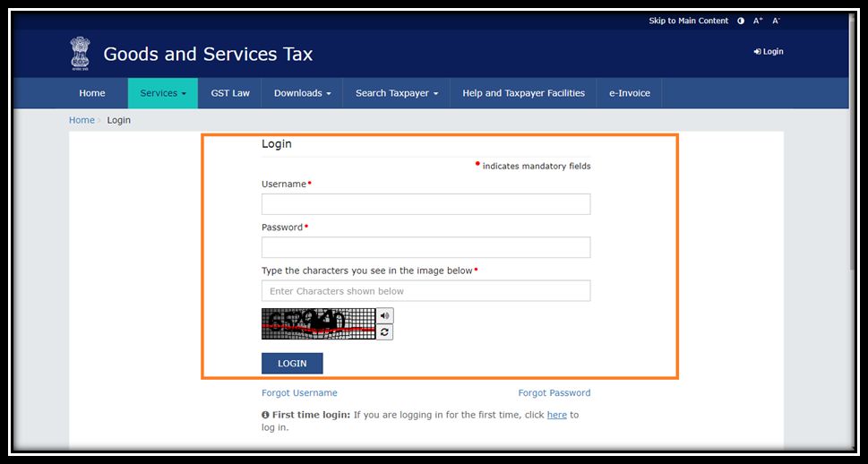Click the captcha characters input field

point(425,291)
